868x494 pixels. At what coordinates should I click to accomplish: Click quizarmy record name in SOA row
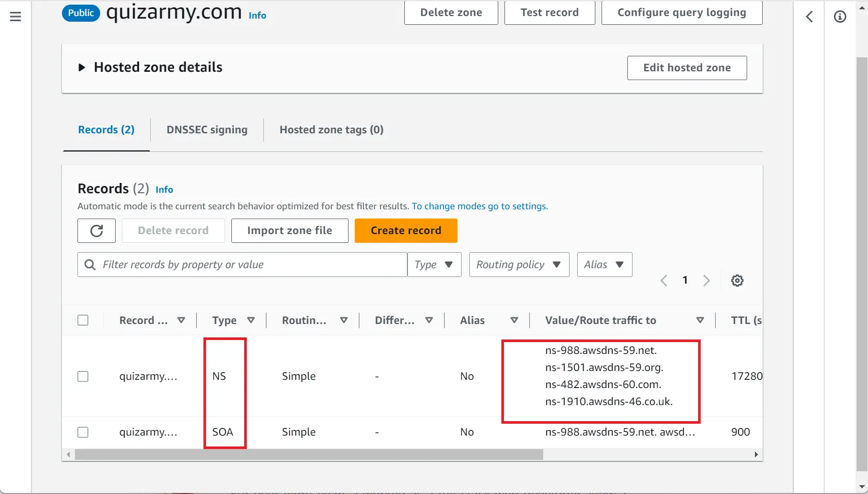[x=148, y=432]
